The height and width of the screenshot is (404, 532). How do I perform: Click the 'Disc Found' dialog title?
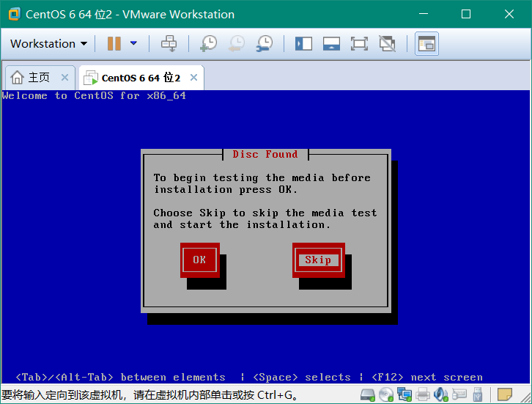265,154
